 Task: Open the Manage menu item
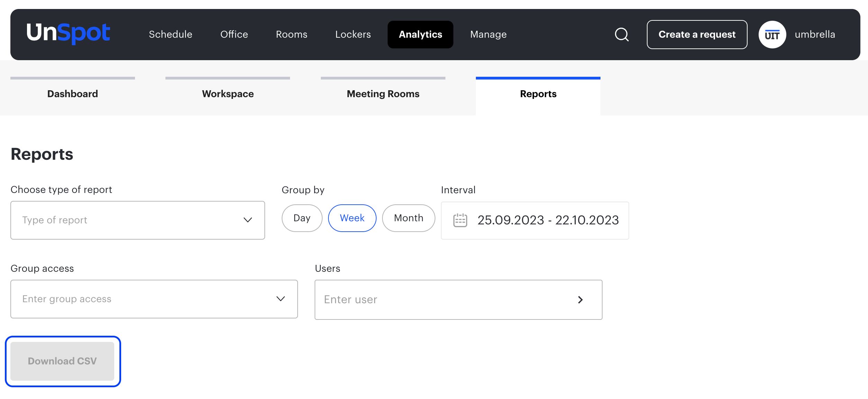(488, 35)
